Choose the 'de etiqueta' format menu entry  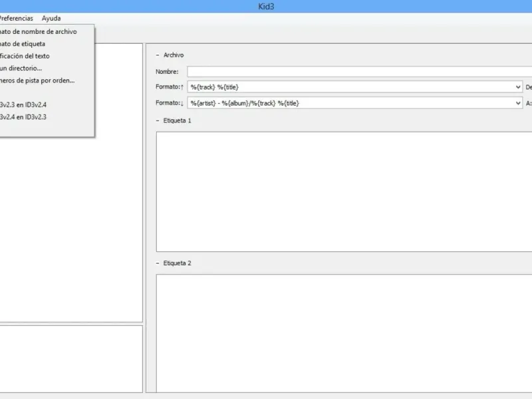[47, 44]
